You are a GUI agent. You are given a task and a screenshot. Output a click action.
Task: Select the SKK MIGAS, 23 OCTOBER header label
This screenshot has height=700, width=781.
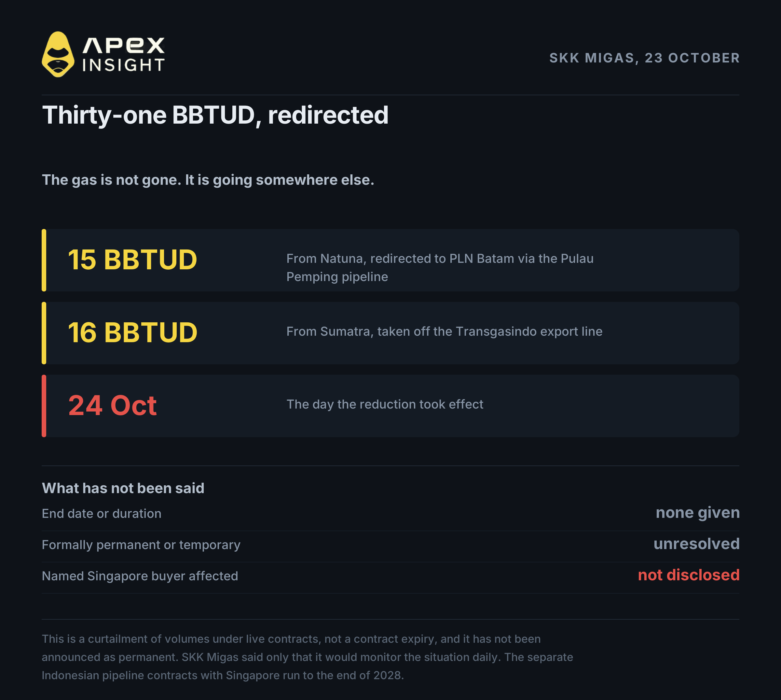pyautogui.click(x=644, y=58)
